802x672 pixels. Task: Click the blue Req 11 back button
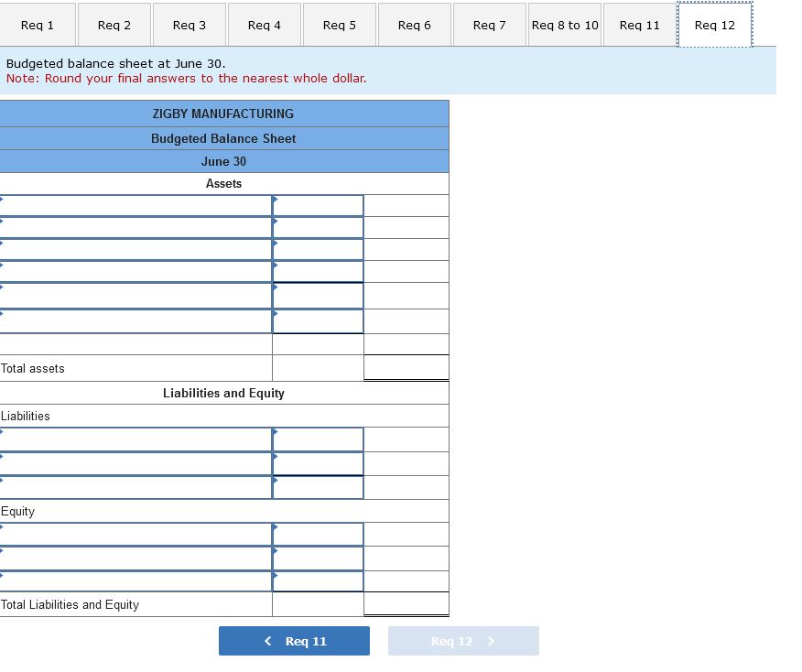tap(294, 641)
